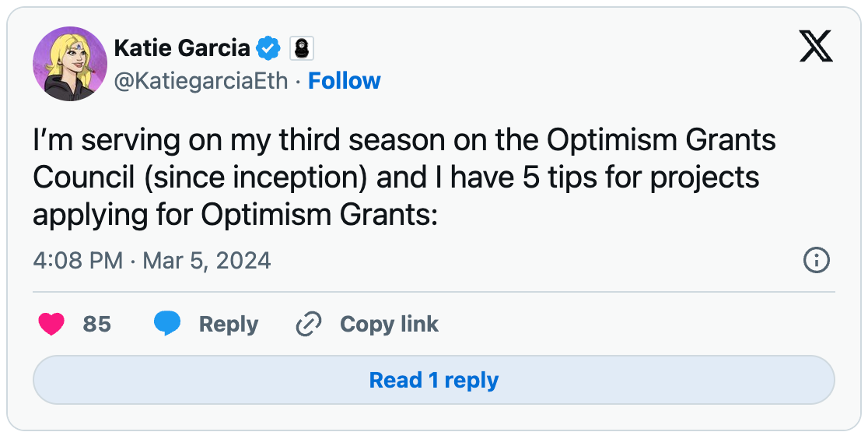Like the tweet with the heart icon

(x=51, y=325)
